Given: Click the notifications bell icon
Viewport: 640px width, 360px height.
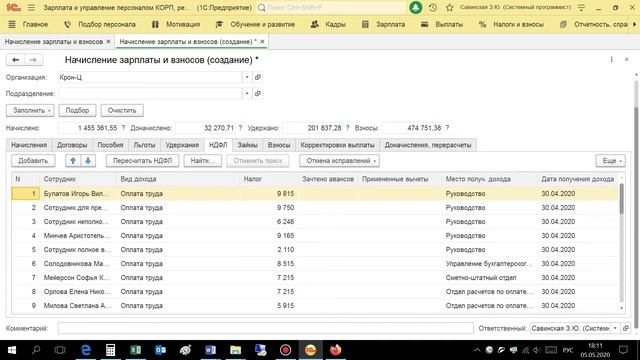Looking at the screenshot, I should [416, 7].
